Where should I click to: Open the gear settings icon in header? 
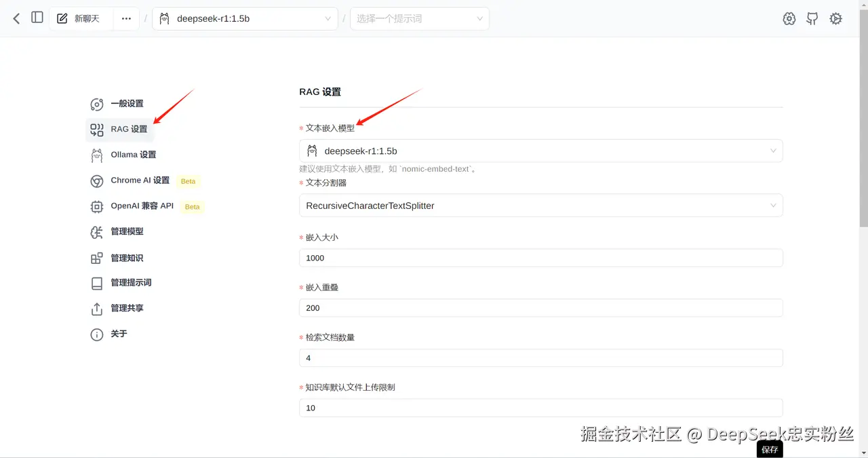(x=836, y=19)
